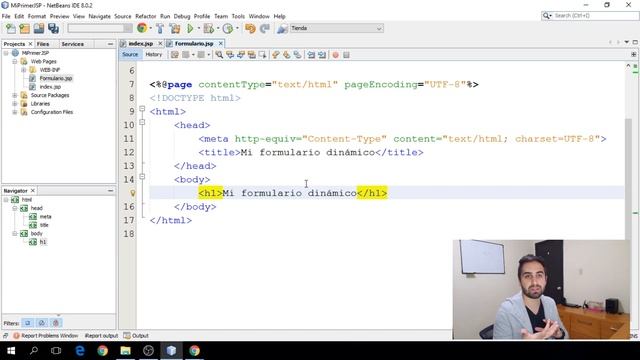The image size is (640, 360).
Task: Expand the Libraries node
Action: pos(15,104)
